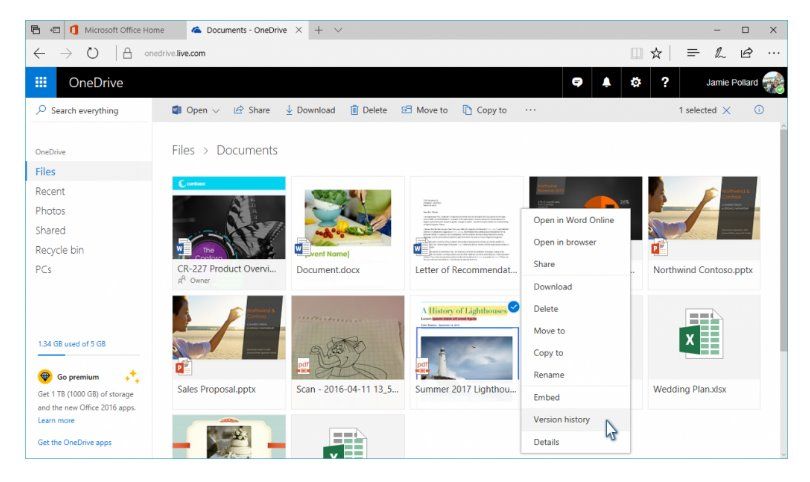Open the OneDrive app launcher grid
810x482 pixels.
(x=41, y=82)
